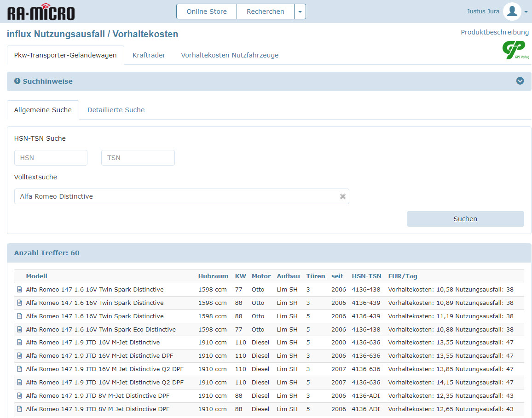Clear the Volltextsuche field with X icon

[343, 196]
